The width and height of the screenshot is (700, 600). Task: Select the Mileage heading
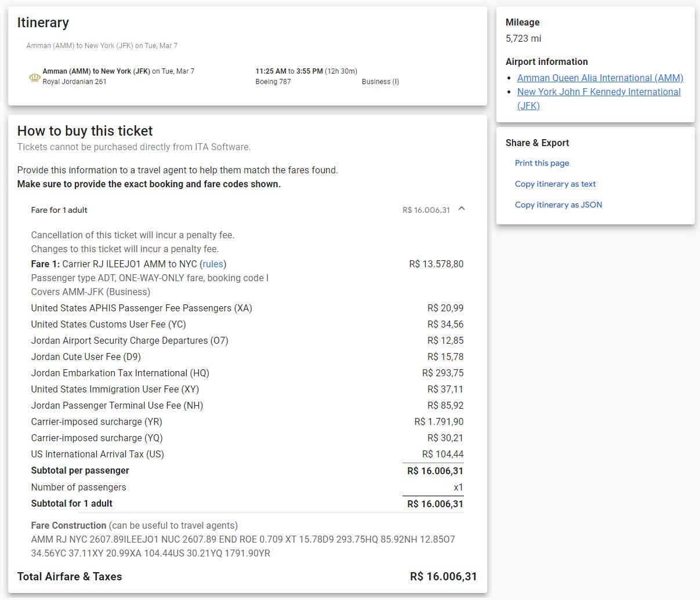click(523, 22)
